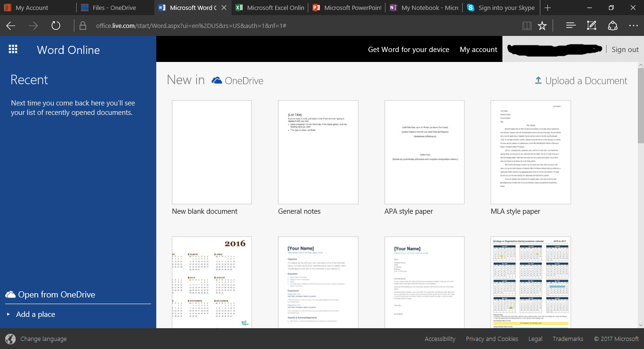644x349 pixels.
Task: Switch to Sign into your Skype tab
Action: tap(501, 8)
